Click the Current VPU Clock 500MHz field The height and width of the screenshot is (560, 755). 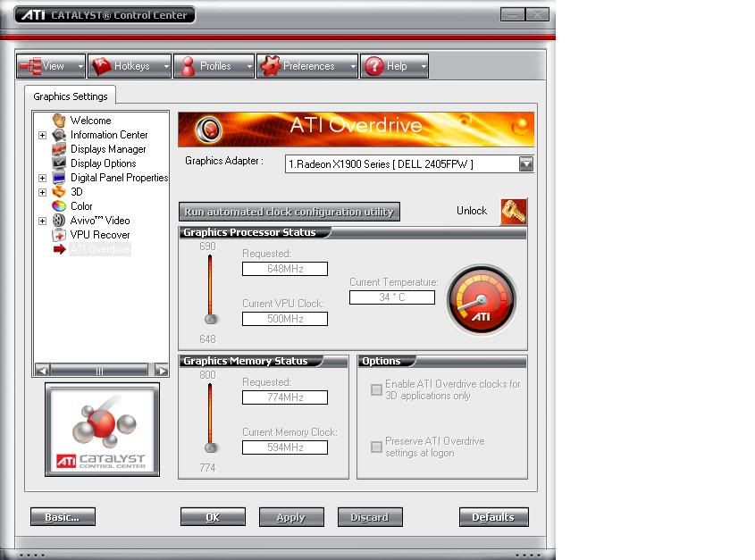click(x=285, y=319)
